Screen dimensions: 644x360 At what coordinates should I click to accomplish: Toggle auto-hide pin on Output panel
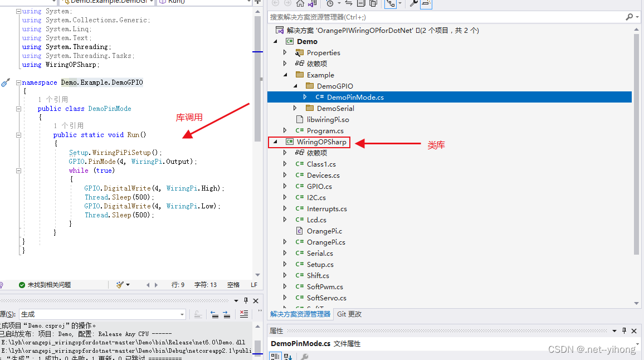[246, 301]
